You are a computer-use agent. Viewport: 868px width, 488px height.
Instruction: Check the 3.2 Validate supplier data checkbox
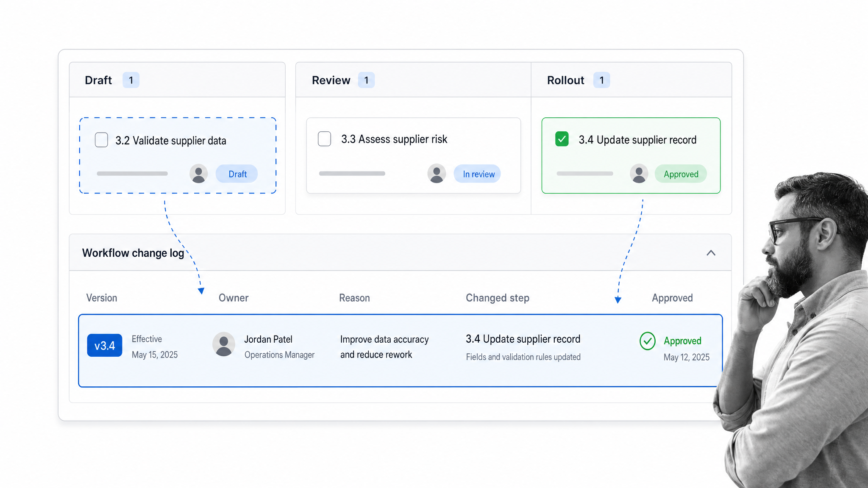101,140
